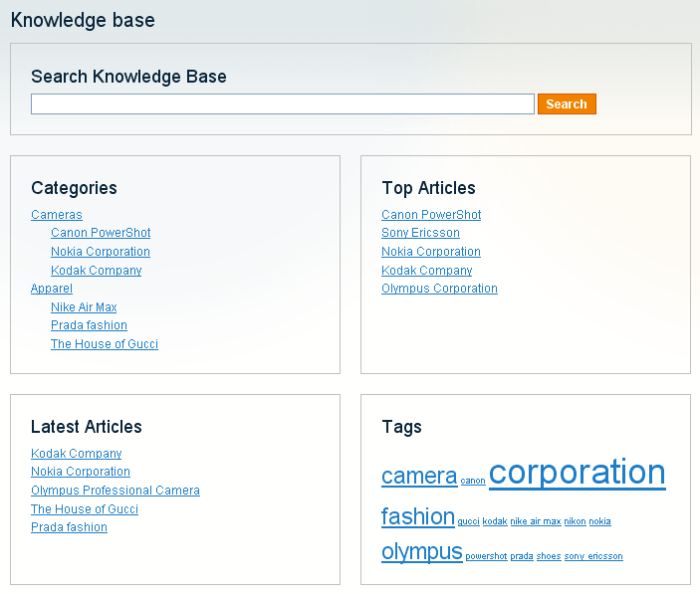Open Olympus Professional Camera article
This screenshot has width=700, height=594.
(116, 491)
